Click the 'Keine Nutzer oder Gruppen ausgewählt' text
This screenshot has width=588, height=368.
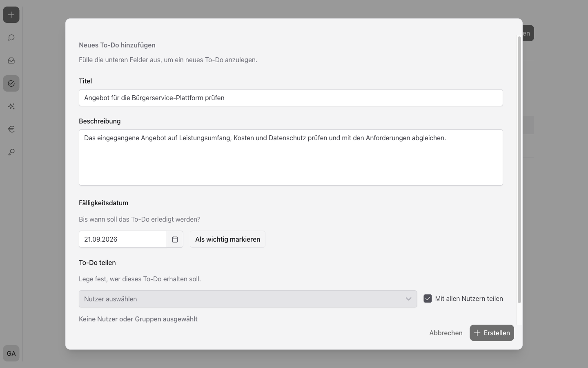tap(138, 319)
